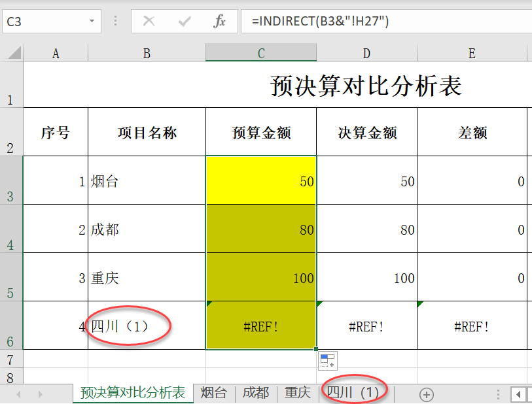This screenshot has width=532, height=404.
Task: Click the 预算金额 header cell
Action: pos(261,132)
